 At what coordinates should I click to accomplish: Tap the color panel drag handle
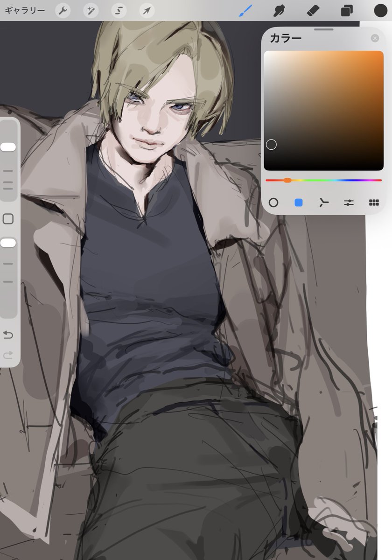[323, 29]
